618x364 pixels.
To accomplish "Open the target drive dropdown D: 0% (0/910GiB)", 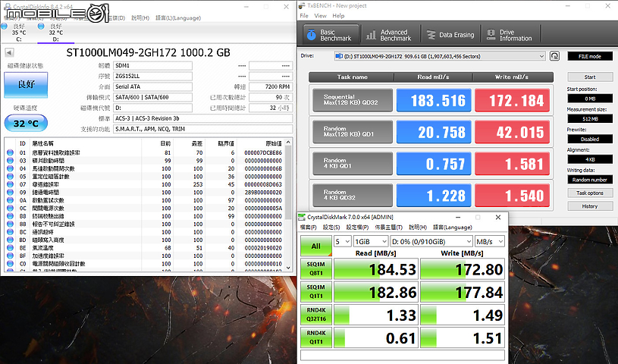I will pos(431,241).
